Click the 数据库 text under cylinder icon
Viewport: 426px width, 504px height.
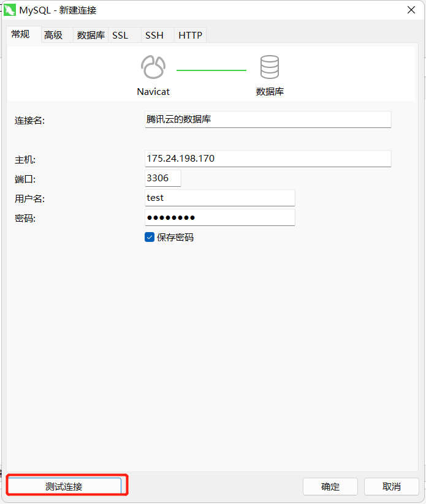[x=270, y=92]
